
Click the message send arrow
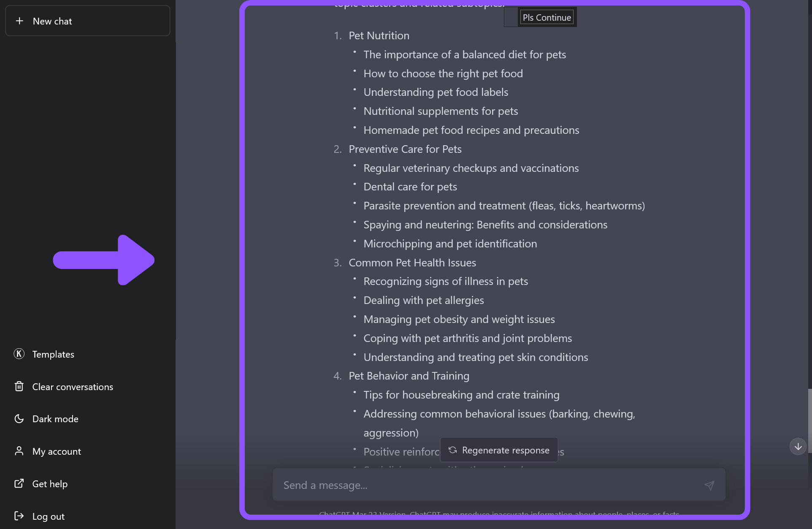pos(709,485)
